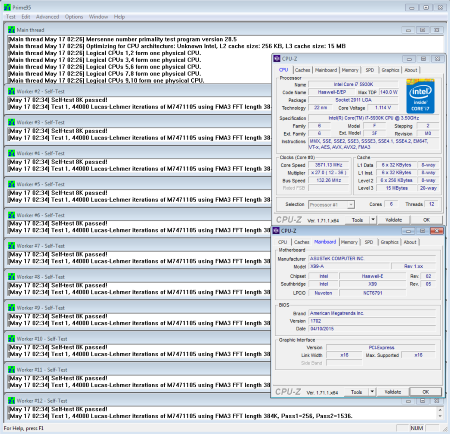Switch to About tab in upper CPU-Z
This screenshot has width=450, height=434.
[x=411, y=70]
